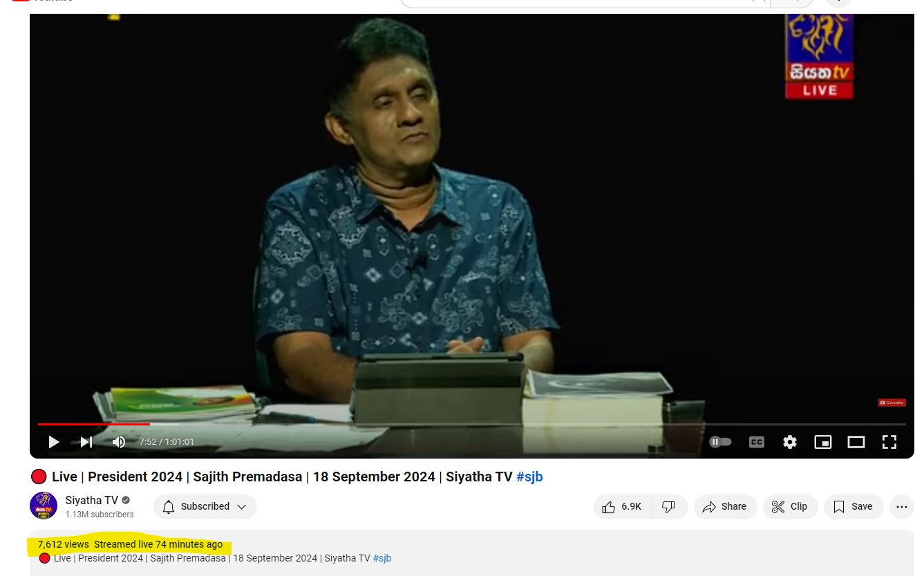Expand description at '7,612 views' line
The image size is (924, 576).
pos(130,544)
